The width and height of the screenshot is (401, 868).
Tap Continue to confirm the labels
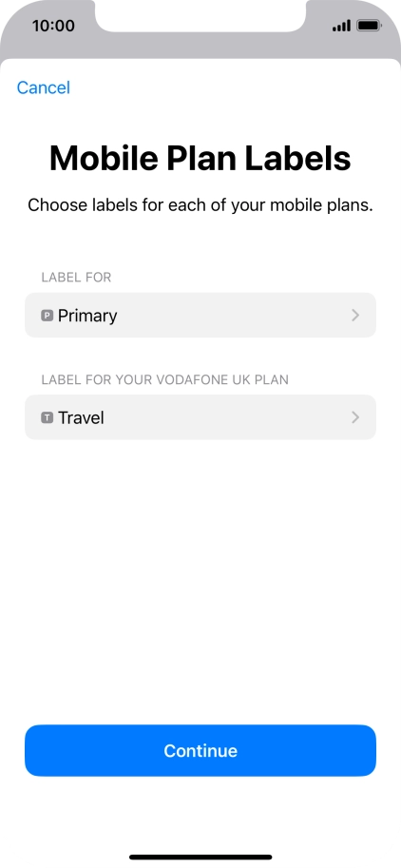(200, 751)
